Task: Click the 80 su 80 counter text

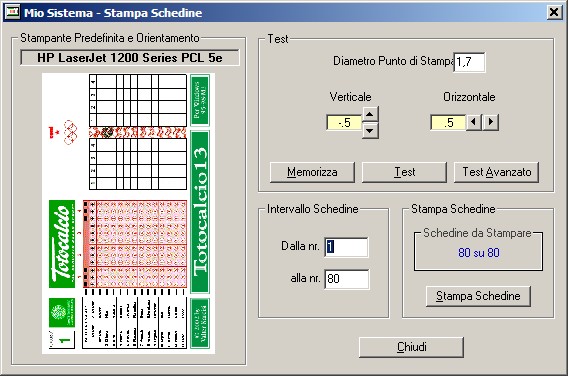Action: [x=479, y=252]
